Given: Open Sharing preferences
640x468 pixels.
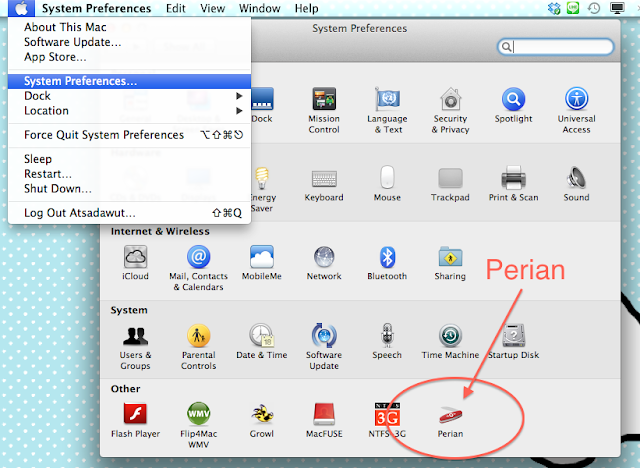Looking at the screenshot, I should click(x=450, y=256).
